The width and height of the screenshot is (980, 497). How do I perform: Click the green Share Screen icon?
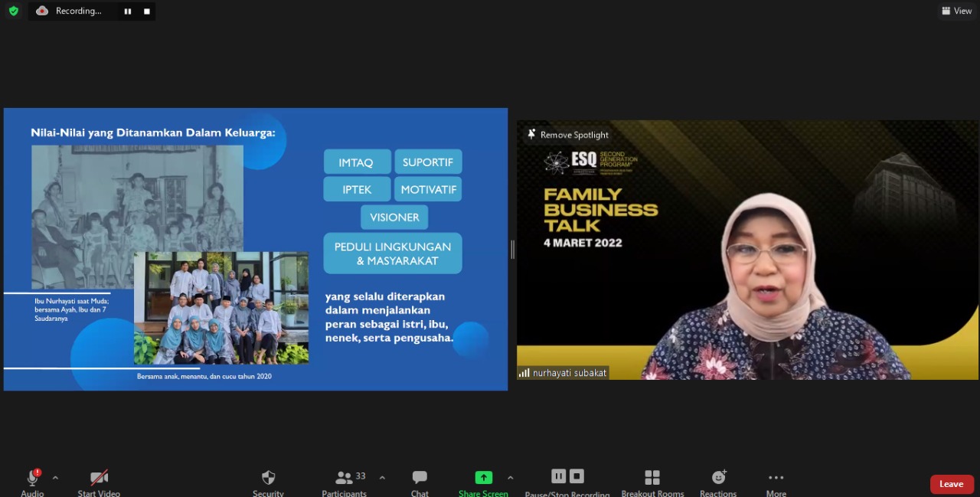(x=483, y=478)
